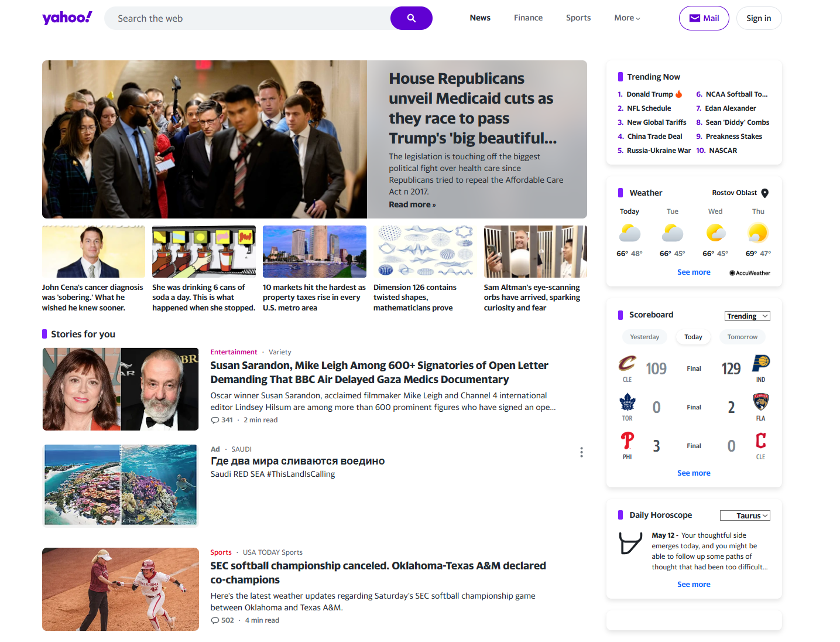Click the Toronto Maple Leafs logo

pos(627,402)
